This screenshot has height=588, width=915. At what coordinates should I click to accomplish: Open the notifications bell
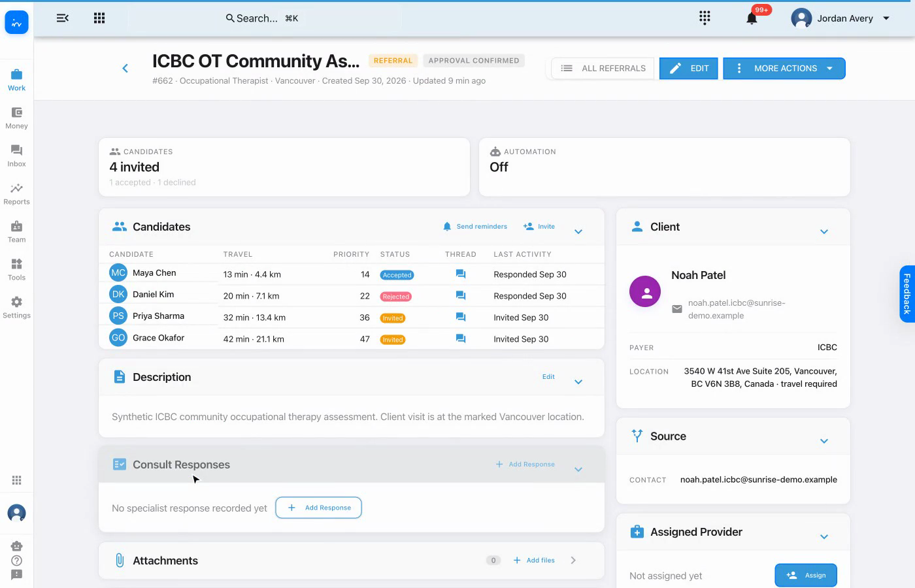752,18
